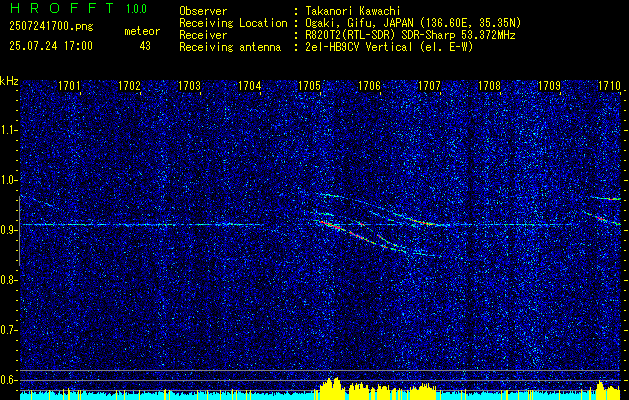
Task: Click the 2el-HB9CV Vertical antenna text
Action: click(389, 47)
